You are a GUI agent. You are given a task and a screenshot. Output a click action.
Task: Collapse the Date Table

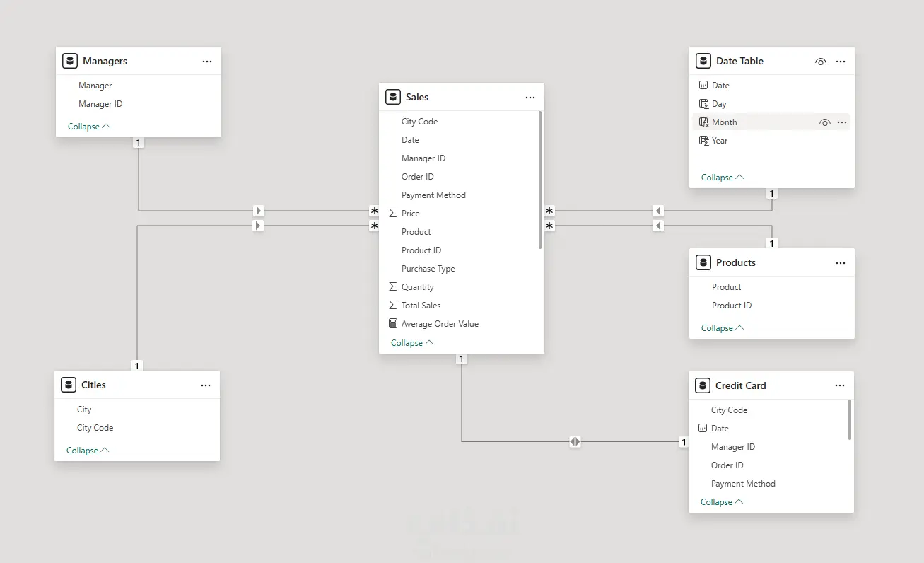click(x=723, y=178)
